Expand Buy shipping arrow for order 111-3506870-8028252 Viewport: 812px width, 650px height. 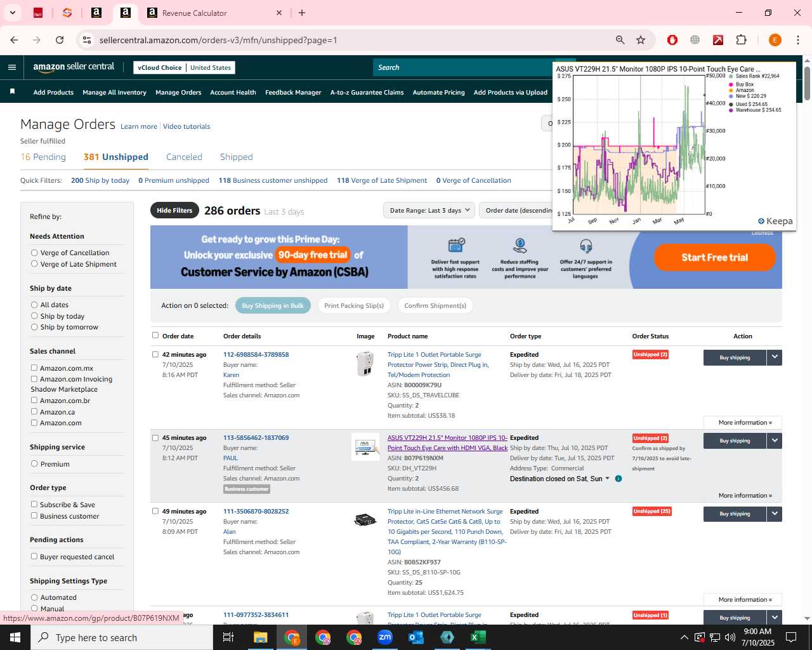coord(775,514)
